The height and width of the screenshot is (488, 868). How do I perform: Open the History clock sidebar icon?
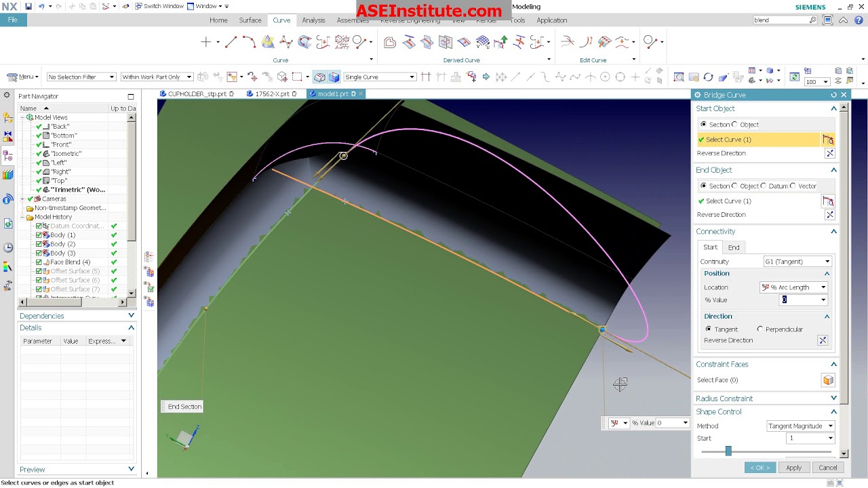[7, 247]
